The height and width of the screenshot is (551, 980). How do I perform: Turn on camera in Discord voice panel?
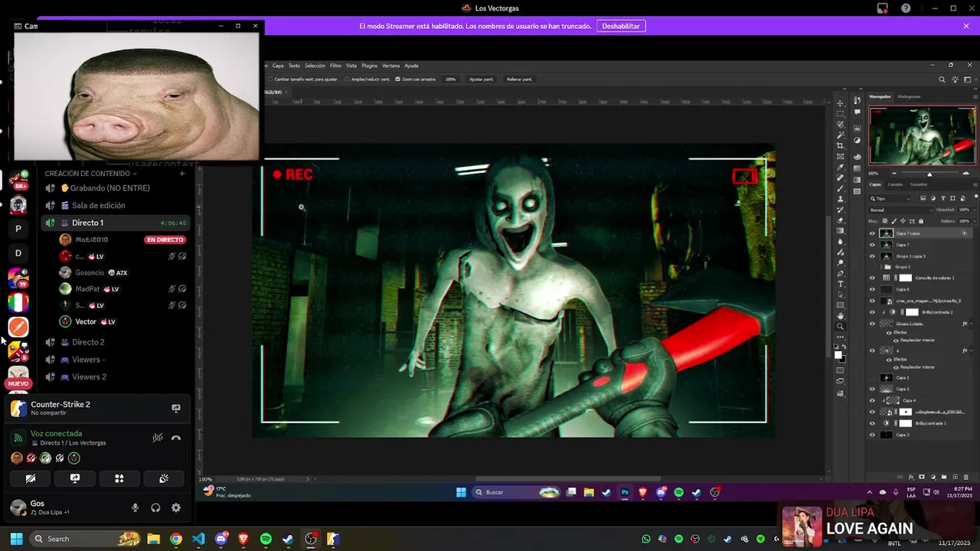point(31,478)
